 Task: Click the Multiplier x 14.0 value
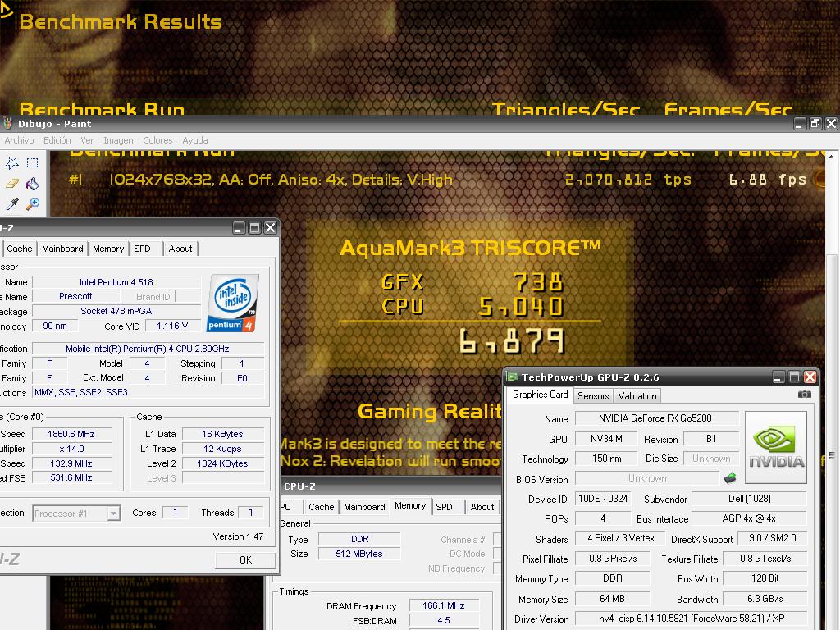click(71, 449)
